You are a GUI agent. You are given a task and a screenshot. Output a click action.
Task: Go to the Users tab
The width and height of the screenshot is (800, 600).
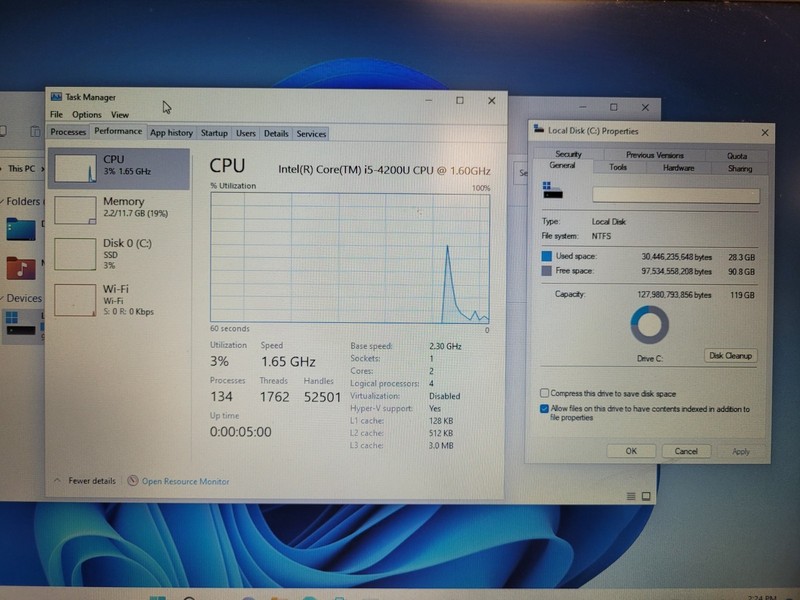pyautogui.click(x=245, y=133)
